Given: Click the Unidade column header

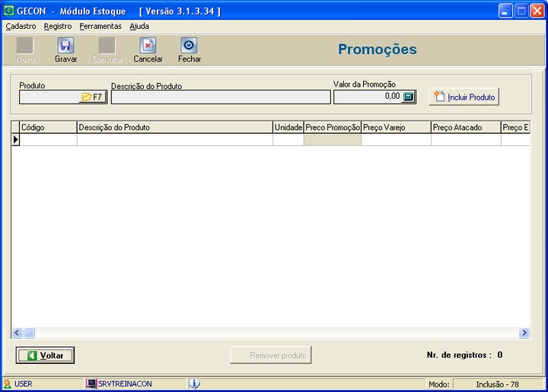Looking at the screenshot, I should pos(288,127).
